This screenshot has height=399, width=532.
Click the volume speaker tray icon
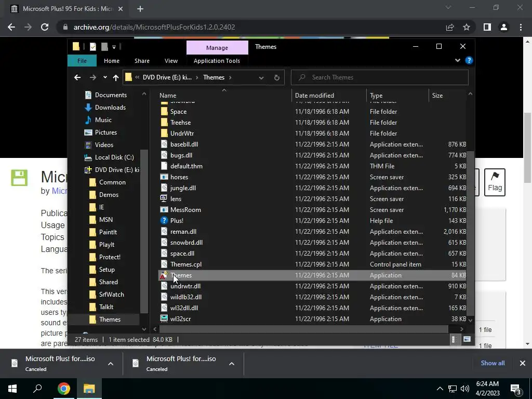465,389
